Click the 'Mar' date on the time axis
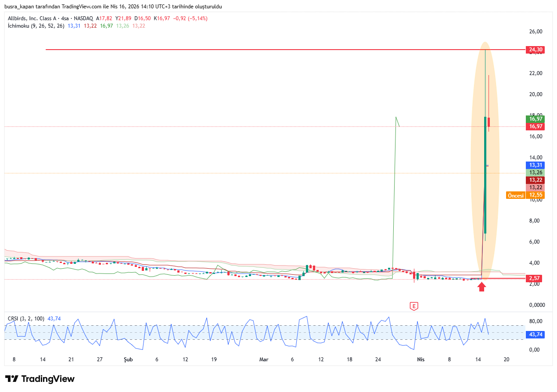Screen dimensions: 557x392 point(264,359)
